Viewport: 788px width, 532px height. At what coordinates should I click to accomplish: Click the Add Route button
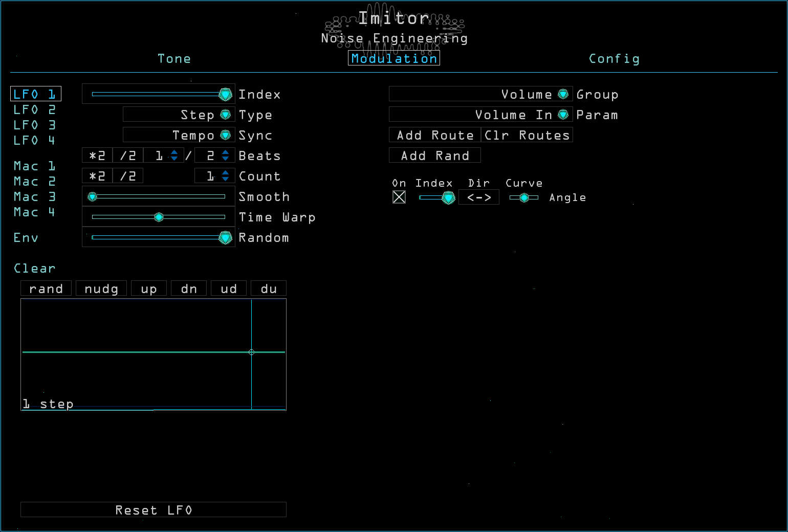click(x=435, y=135)
